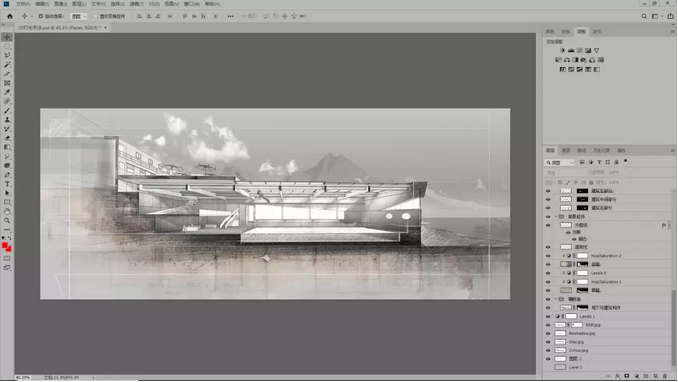Switch to the Channels tab
This screenshot has width=678, height=382.
pos(566,151)
